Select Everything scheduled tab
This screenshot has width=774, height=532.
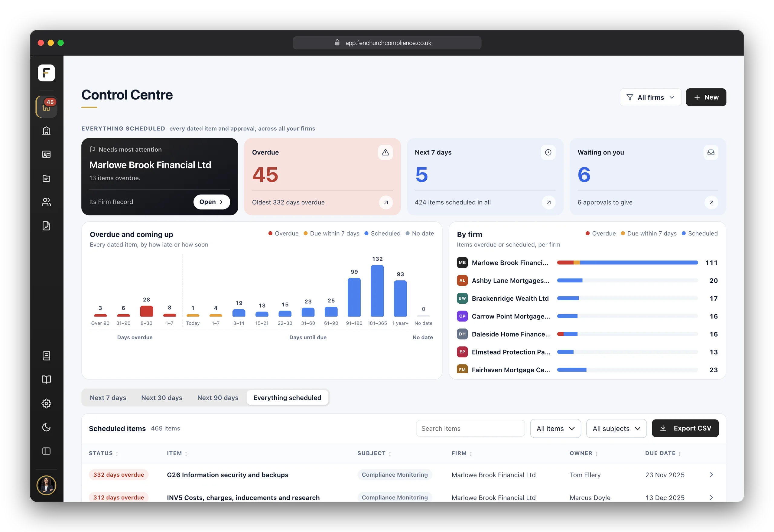coord(287,398)
